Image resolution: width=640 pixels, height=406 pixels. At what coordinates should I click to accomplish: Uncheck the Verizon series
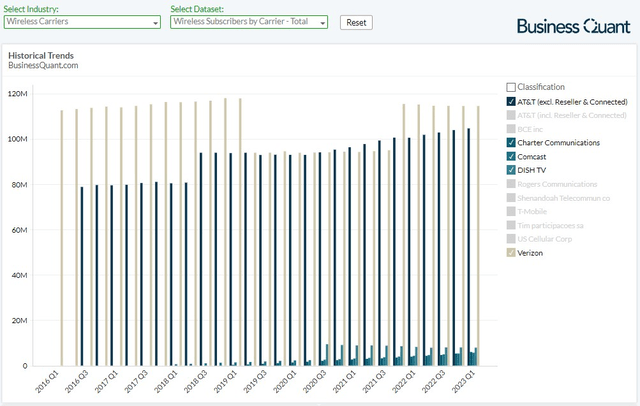tap(511, 253)
